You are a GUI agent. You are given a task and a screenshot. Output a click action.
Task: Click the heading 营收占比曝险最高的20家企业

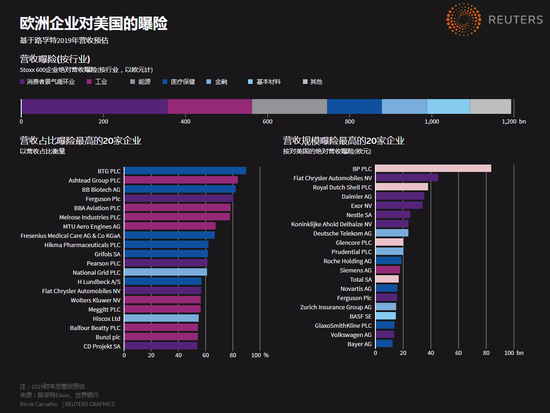click(80, 141)
